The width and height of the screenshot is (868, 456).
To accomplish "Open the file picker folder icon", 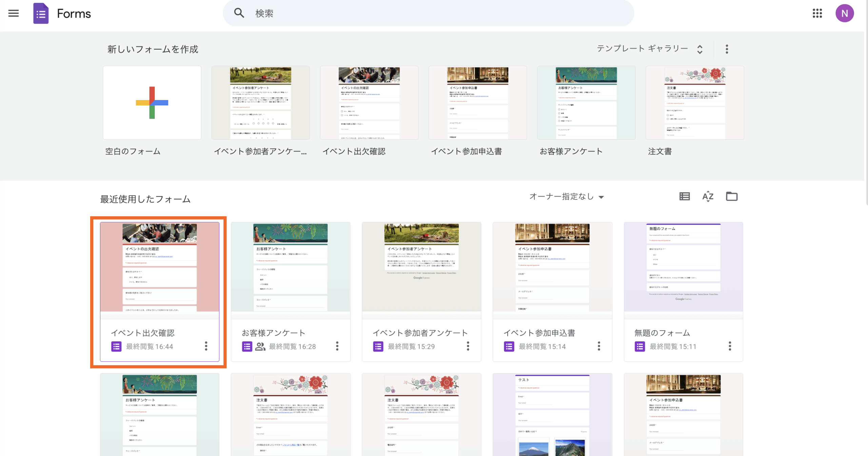I will click(x=731, y=196).
